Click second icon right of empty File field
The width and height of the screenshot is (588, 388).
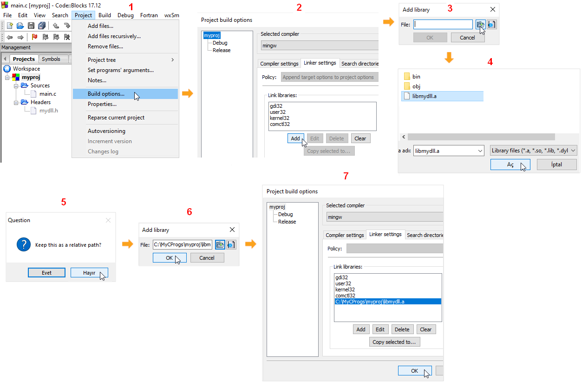[491, 24]
